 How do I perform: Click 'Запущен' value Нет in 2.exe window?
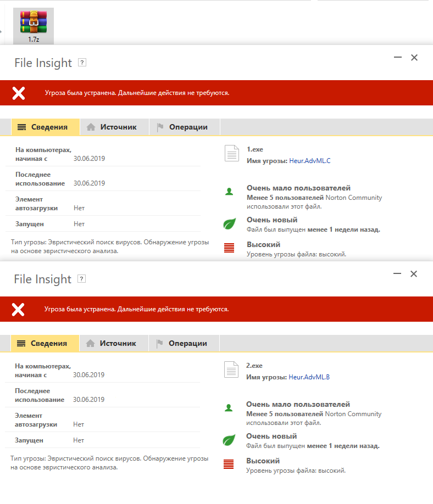pos(79,440)
